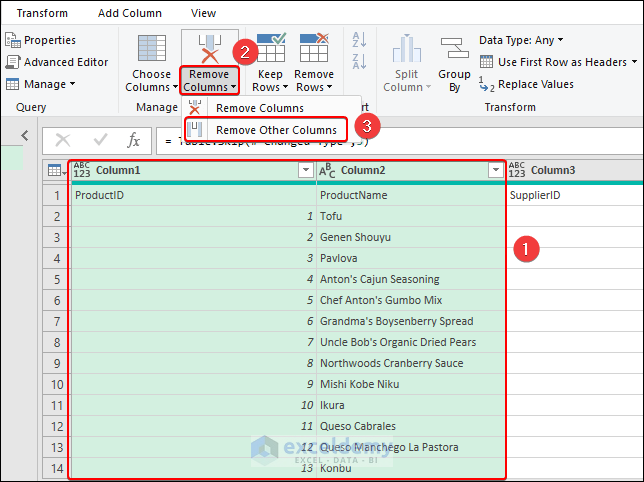Click the fx formula icon
The image size is (644, 482).
point(133,140)
